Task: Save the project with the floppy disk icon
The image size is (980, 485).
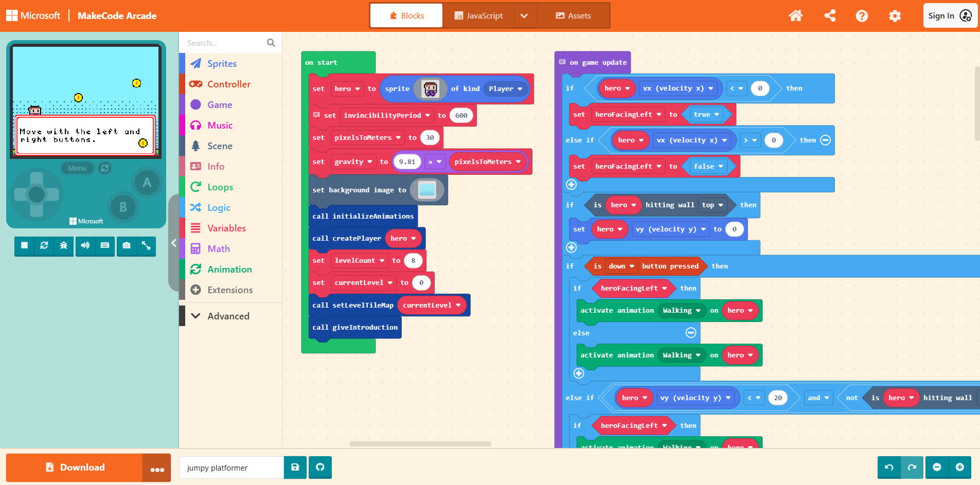Action: pyautogui.click(x=295, y=468)
